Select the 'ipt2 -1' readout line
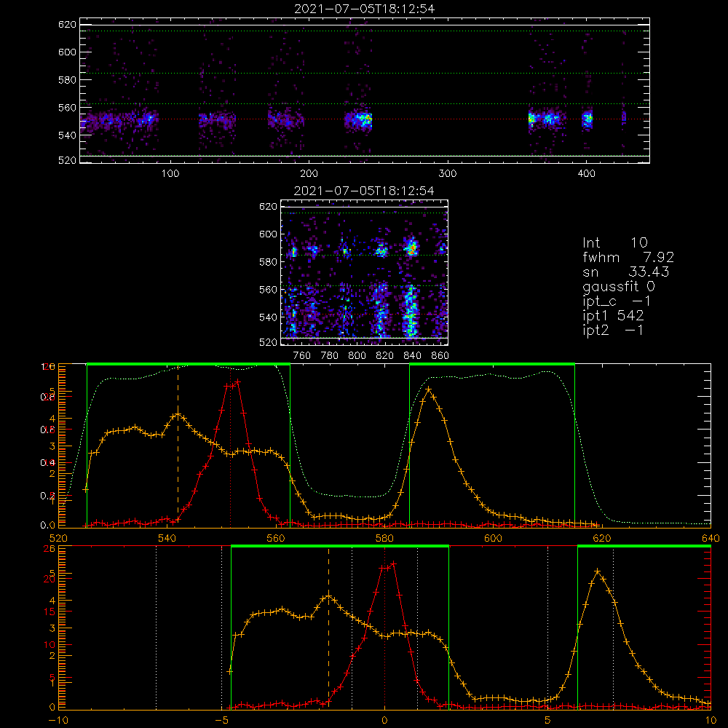Image resolution: width=728 pixels, height=728 pixels. point(613,330)
